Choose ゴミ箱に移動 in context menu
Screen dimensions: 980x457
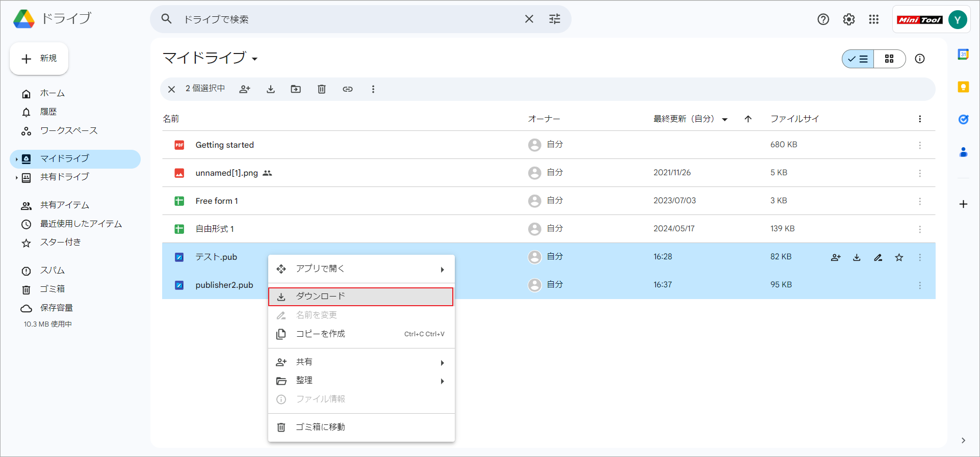tap(362, 427)
